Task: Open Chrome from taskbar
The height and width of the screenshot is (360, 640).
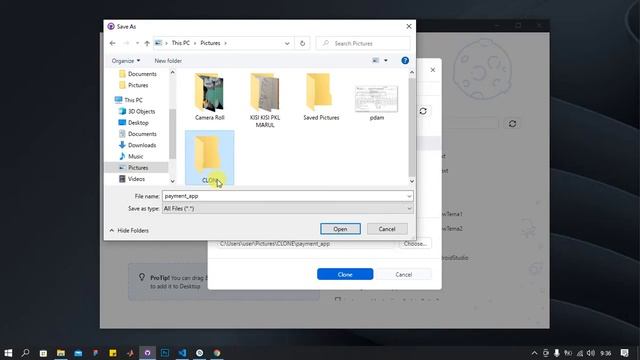Action: [x=217, y=353]
